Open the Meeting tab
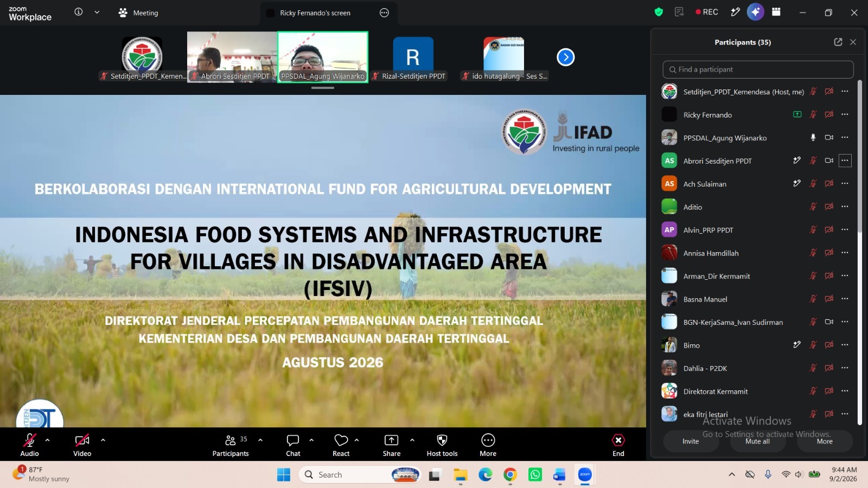The width and height of the screenshot is (868, 488). coord(138,12)
